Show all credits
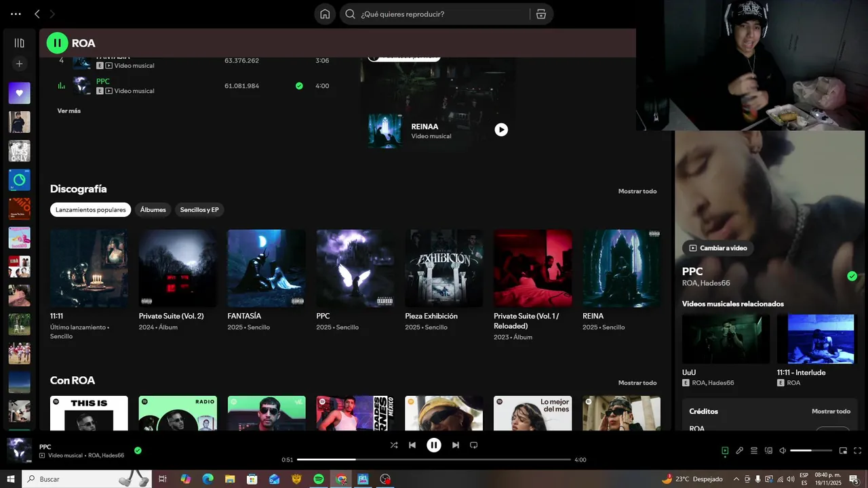The width and height of the screenshot is (868, 488). [x=831, y=411]
